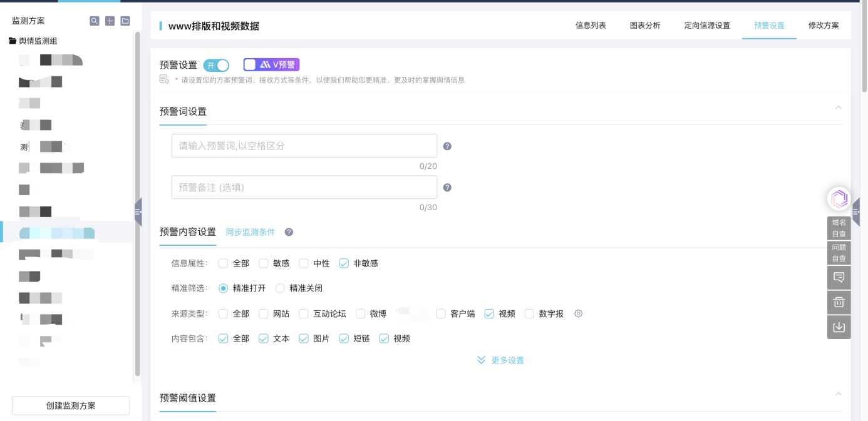
Task: Click help icon next to 预警备注 input
Action: coord(447,188)
